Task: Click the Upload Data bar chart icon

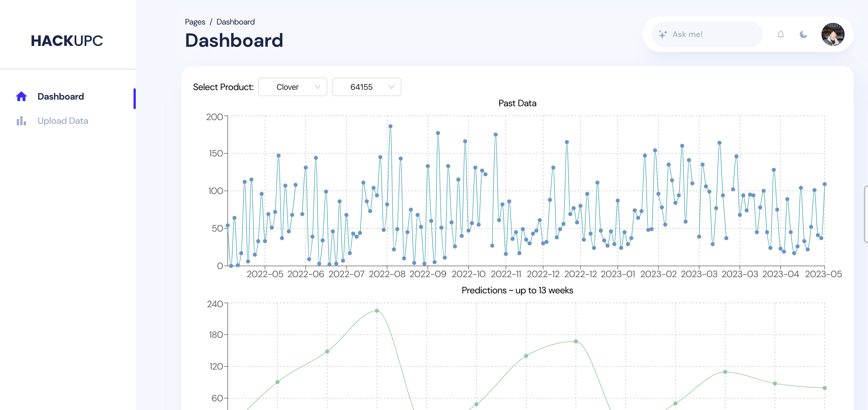Action: coord(21,121)
